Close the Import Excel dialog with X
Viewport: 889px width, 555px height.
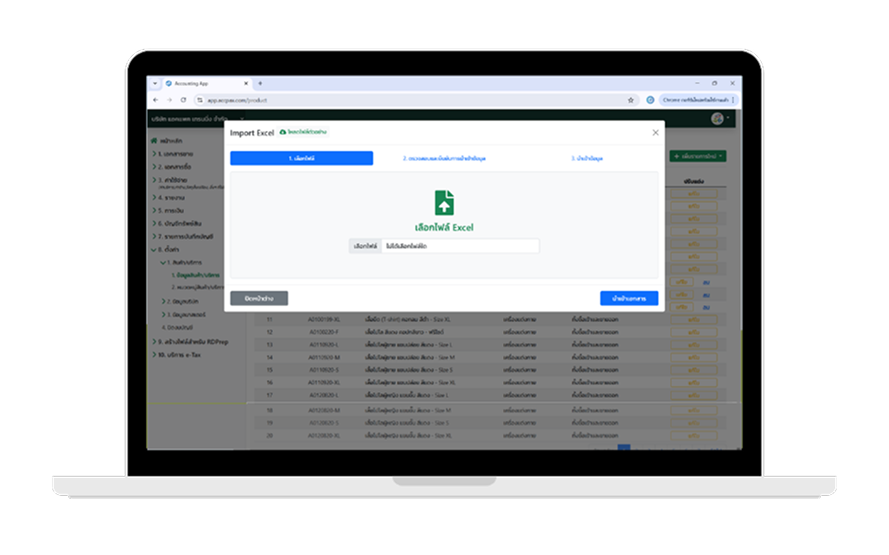(655, 132)
